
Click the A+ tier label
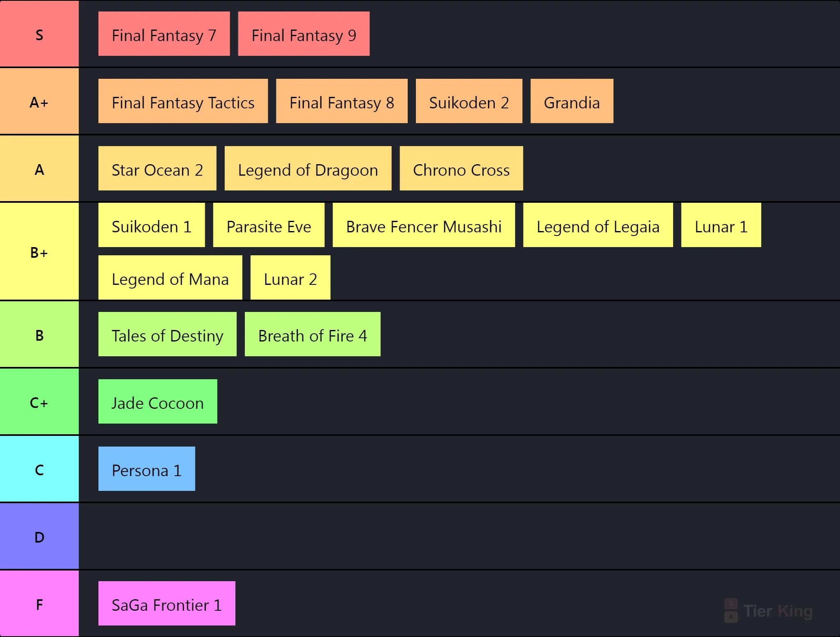click(x=39, y=101)
